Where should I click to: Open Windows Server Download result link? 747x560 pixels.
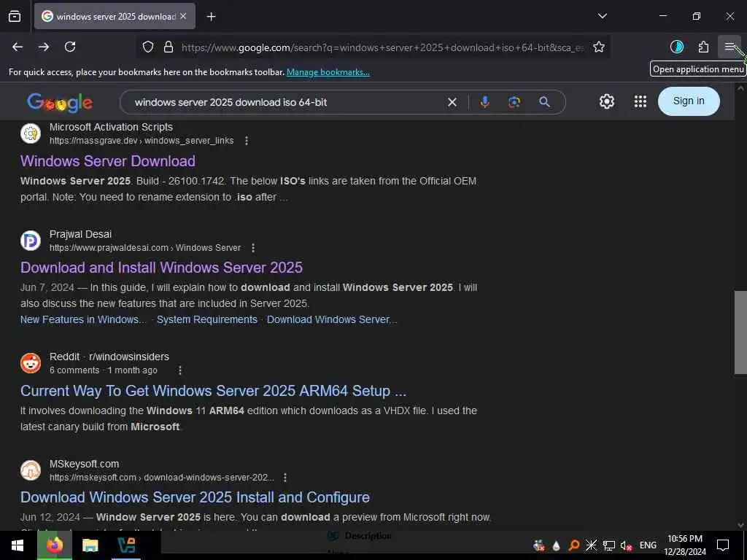108,161
